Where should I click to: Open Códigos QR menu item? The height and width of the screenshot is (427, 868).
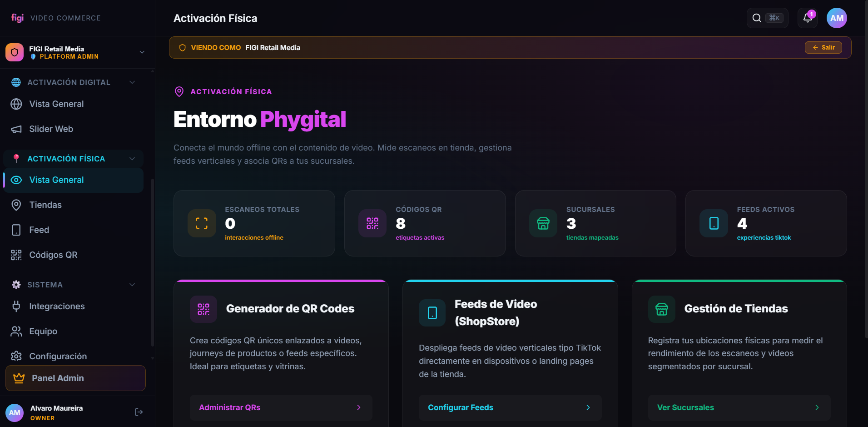(53, 255)
